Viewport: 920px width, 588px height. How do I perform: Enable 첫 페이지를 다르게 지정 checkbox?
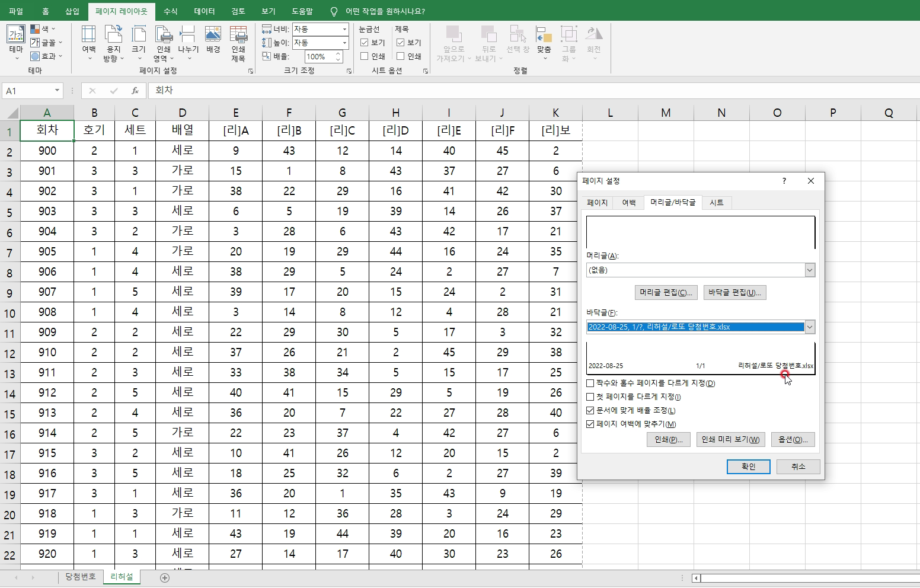pos(590,397)
